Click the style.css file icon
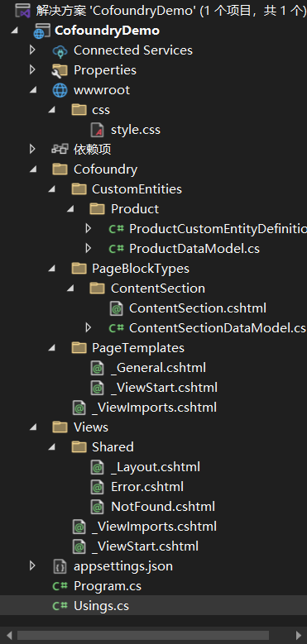Image resolution: width=307 pixels, height=644 pixels. [x=97, y=130]
